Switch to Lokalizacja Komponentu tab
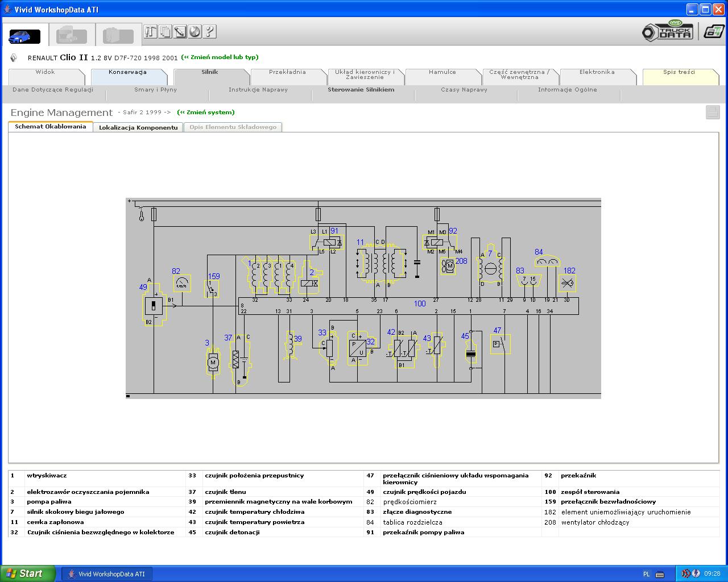Viewport: 728px width, 582px height. 138,127
